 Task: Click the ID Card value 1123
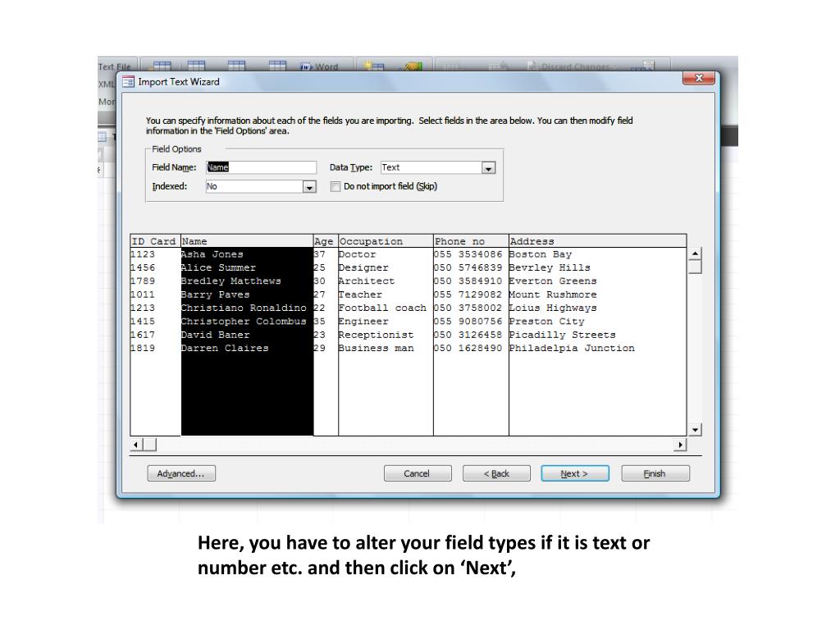click(143, 254)
